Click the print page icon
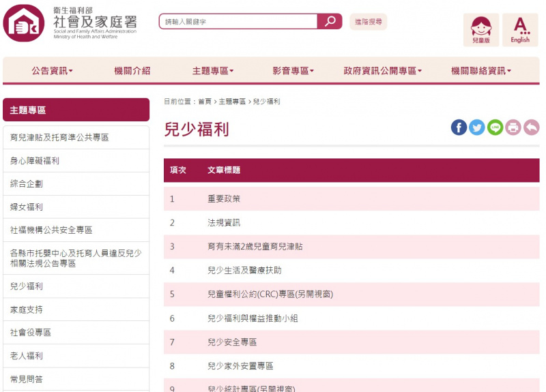546x392 pixels. click(513, 127)
